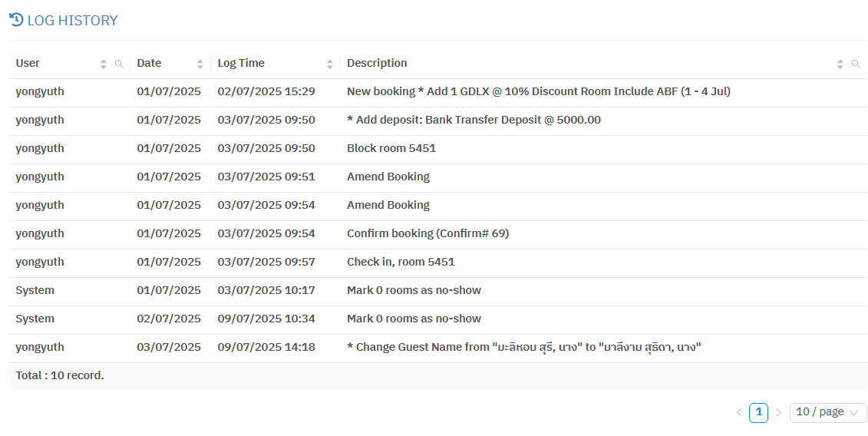The height and width of the screenshot is (436, 868).
Task: Open the User column search icon
Action: [x=119, y=64]
